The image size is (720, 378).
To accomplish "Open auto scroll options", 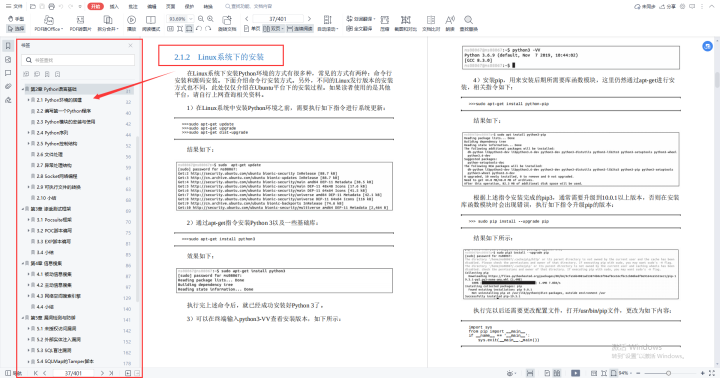I will point(327,23).
